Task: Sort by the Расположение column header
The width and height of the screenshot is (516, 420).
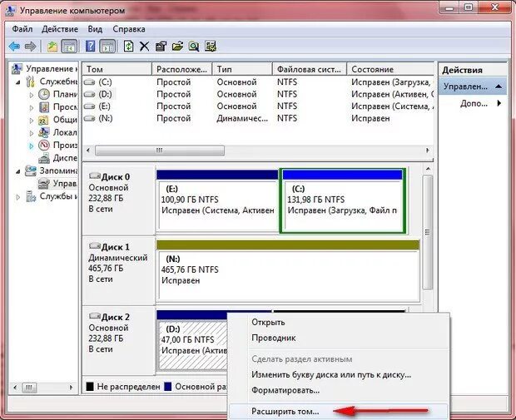Action: (x=182, y=69)
